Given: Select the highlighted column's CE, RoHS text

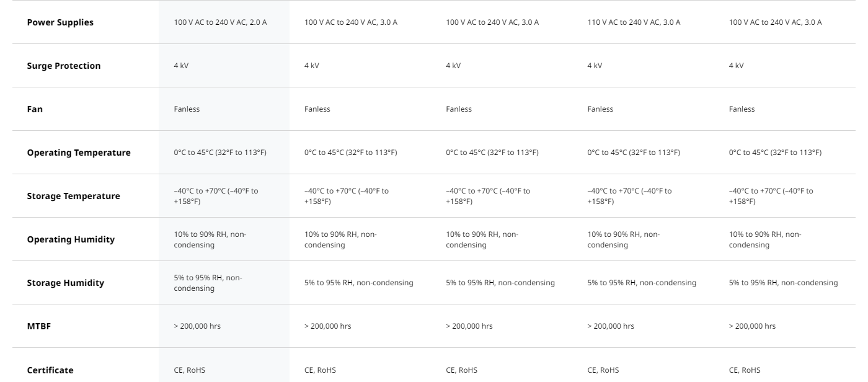Looking at the screenshot, I should point(190,370).
